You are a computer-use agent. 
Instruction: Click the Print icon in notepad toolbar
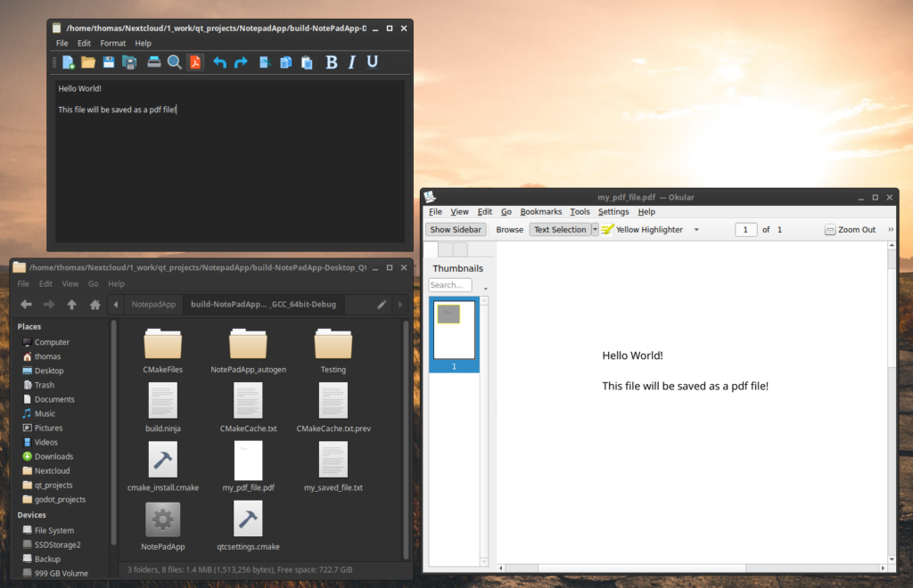(x=153, y=62)
